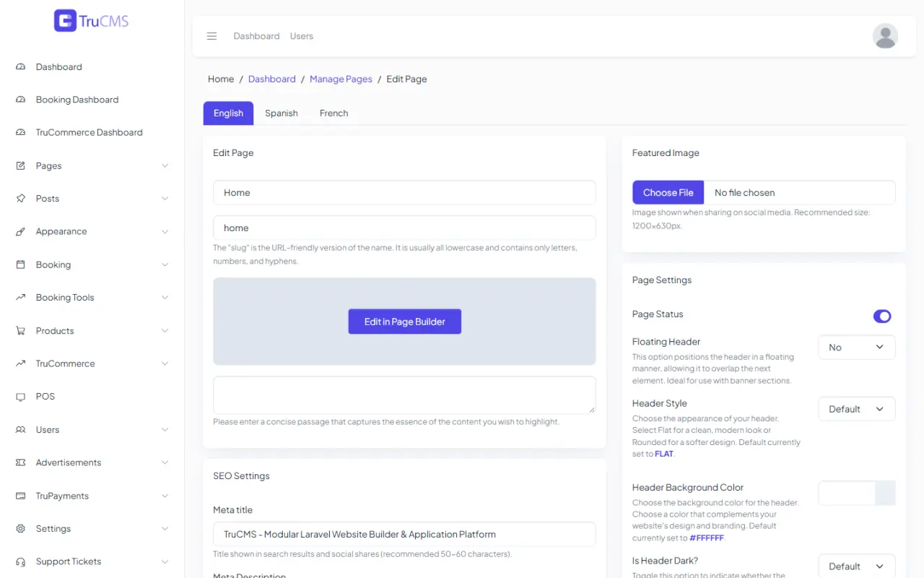Viewport: 924px width, 578px height.
Task: Click the page title field containing Home
Action: point(404,192)
